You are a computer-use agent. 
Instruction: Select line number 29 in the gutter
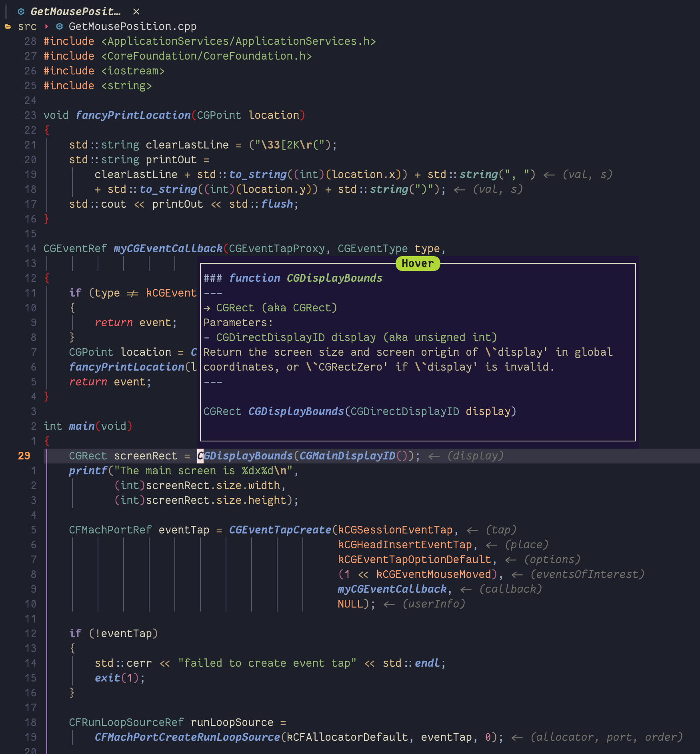23,455
